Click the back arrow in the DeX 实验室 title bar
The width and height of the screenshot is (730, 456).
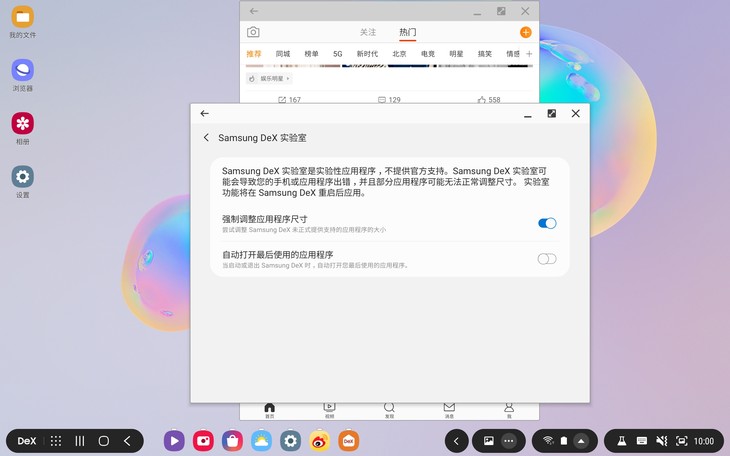pos(204,113)
